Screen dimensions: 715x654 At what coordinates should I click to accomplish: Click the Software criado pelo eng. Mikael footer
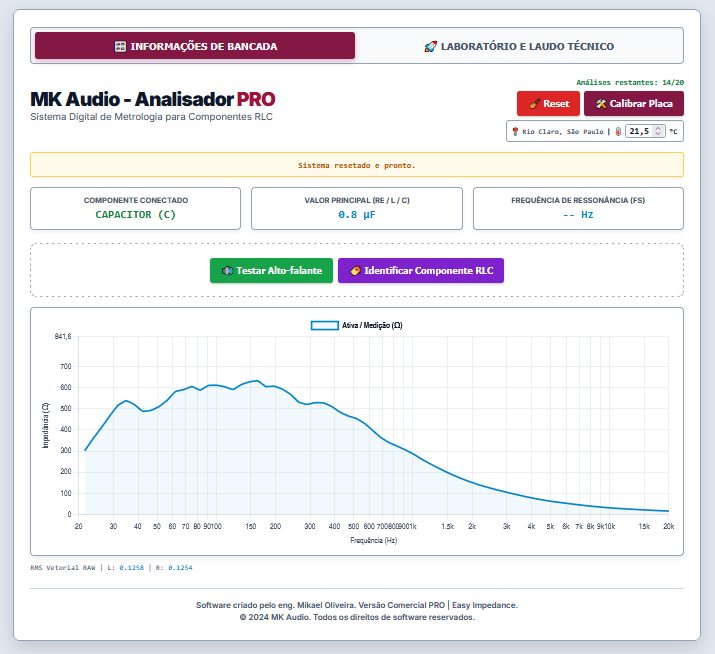[x=357, y=605]
